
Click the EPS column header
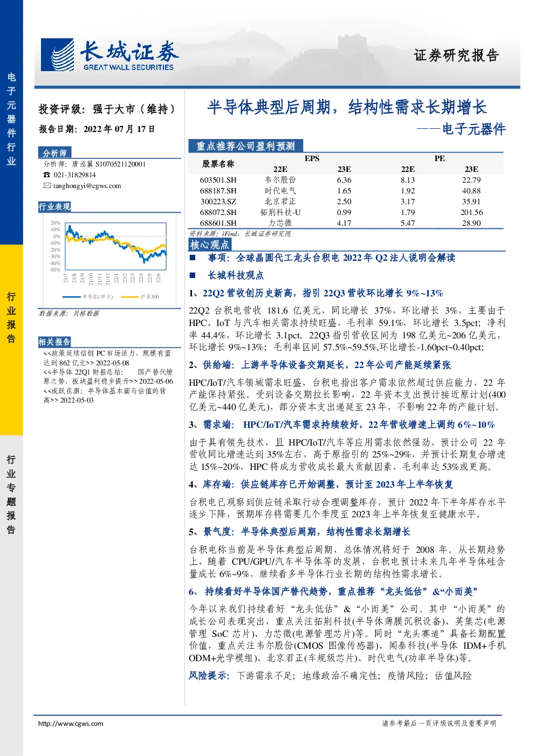312,158
